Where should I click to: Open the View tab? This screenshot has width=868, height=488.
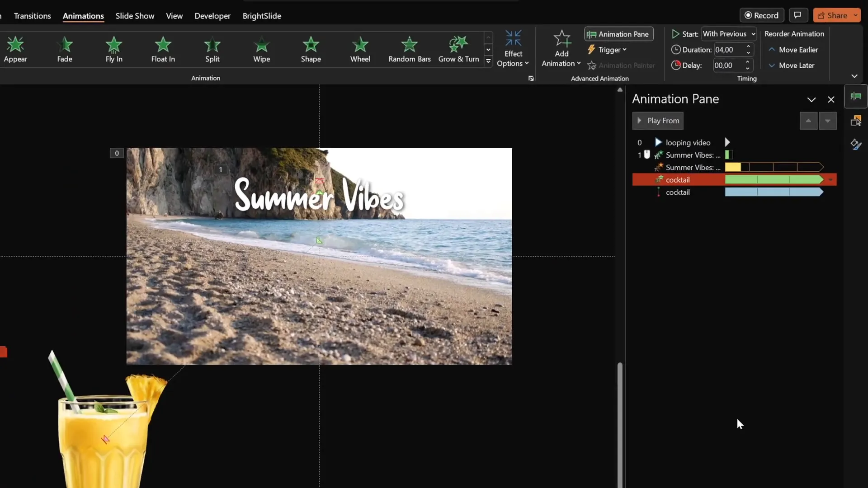[x=174, y=16]
